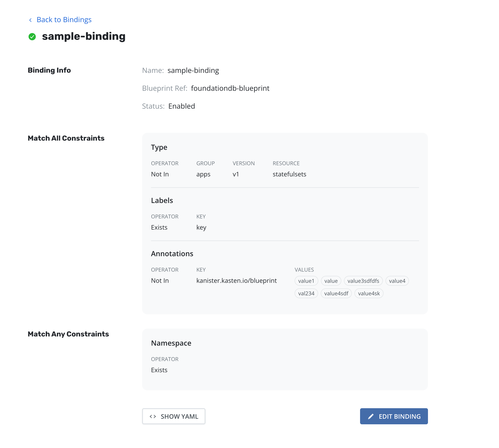Click the sample-binding page title
Viewport: 499px width, 448px height.
coord(84,36)
